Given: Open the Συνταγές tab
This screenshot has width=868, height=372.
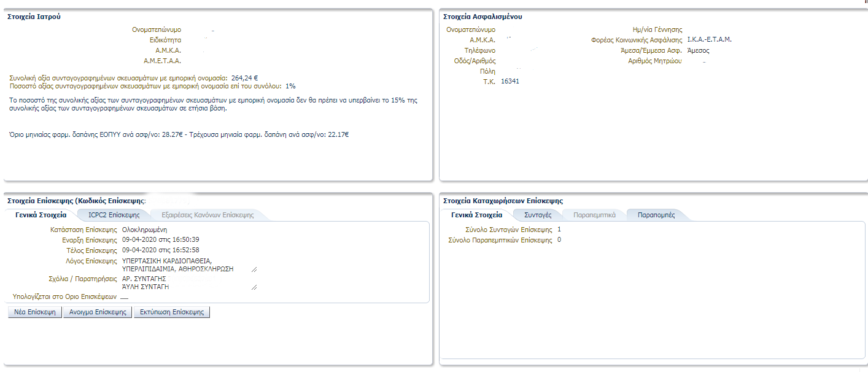Looking at the screenshot, I should coord(538,215).
